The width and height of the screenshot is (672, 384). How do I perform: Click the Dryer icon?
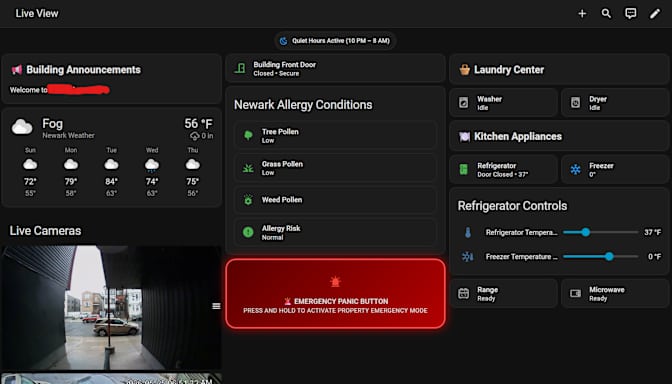click(x=575, y=102)
